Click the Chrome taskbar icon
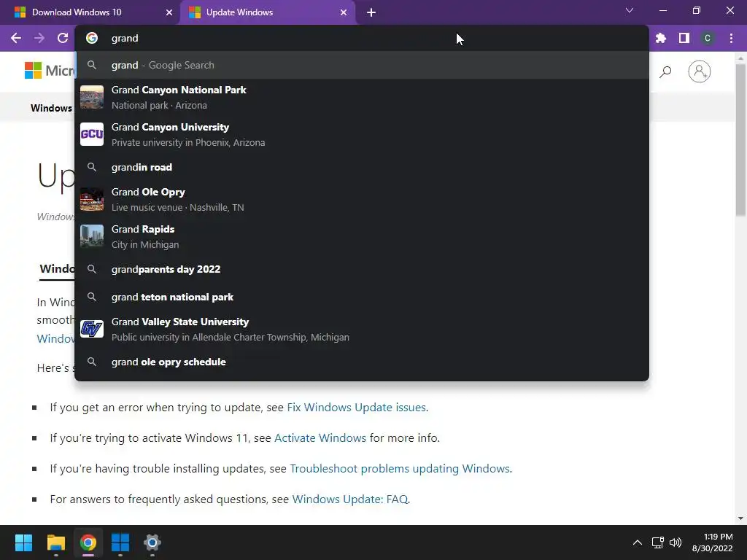 (88, 542)
